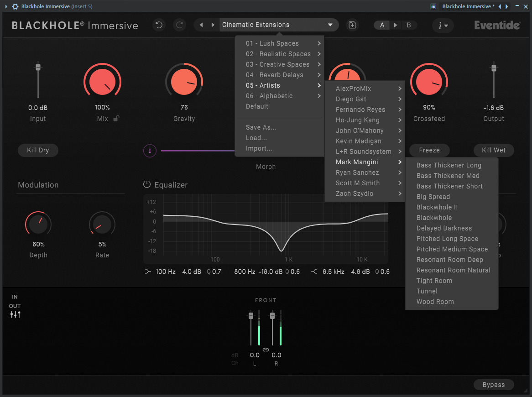Toggle the Mix lock icon
532x397 pixels.
click(116, 119)
